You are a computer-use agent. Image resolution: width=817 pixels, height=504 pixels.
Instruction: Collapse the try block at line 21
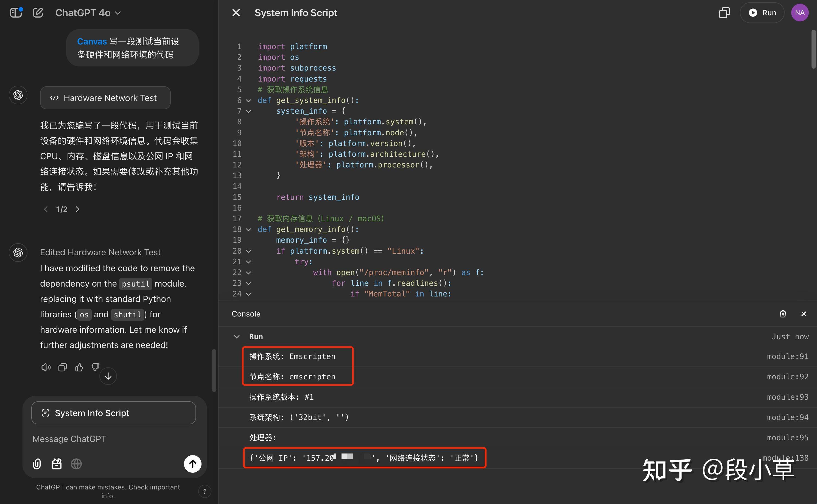tap(248, 262)
